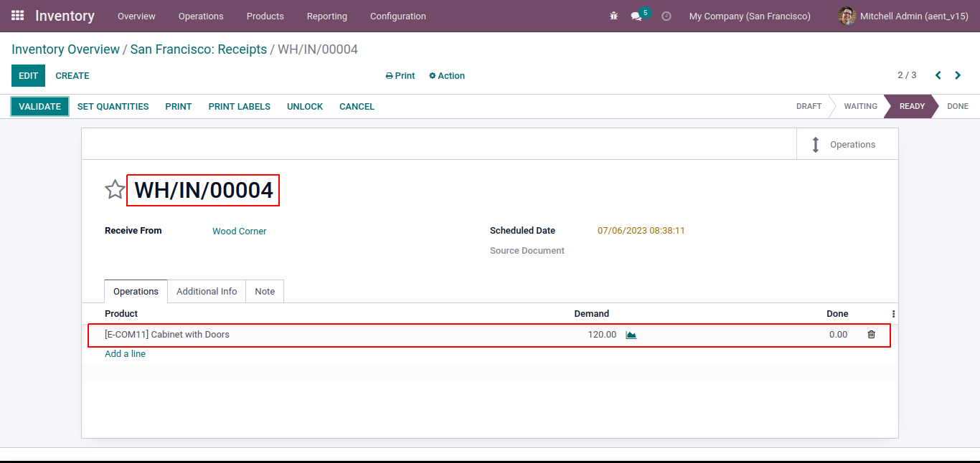Delete Cabinet with Doors line trash icon
This screenshot has height=463, width=980.
tap(871, 335)
